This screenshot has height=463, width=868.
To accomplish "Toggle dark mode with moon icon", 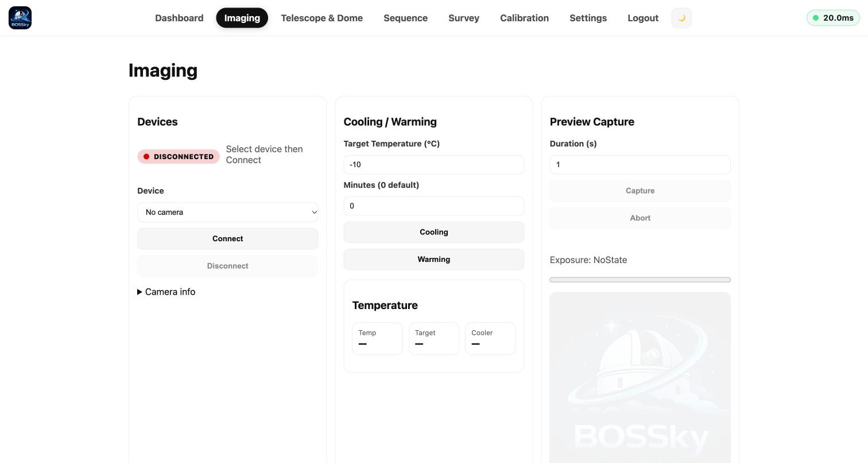I will pos(681,18).
